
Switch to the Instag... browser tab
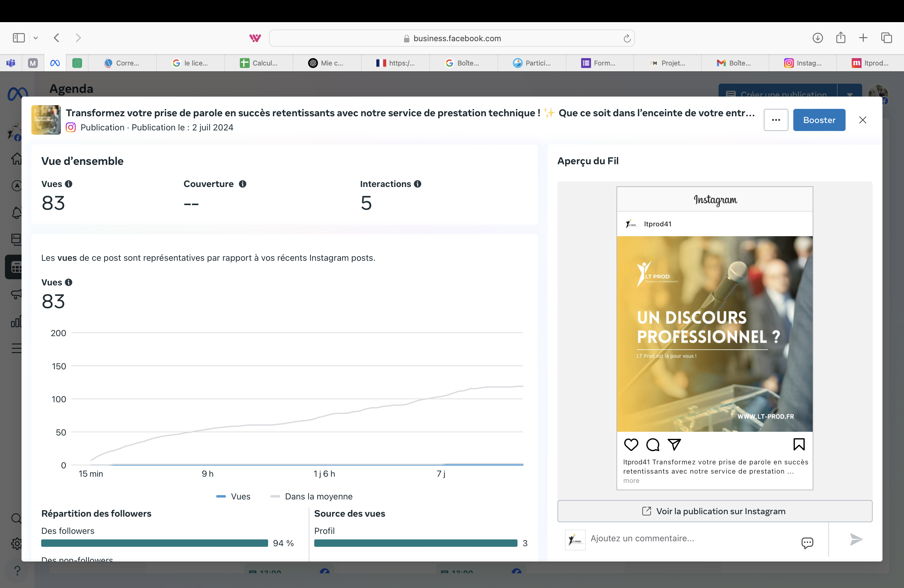click(x=802, y=63)
